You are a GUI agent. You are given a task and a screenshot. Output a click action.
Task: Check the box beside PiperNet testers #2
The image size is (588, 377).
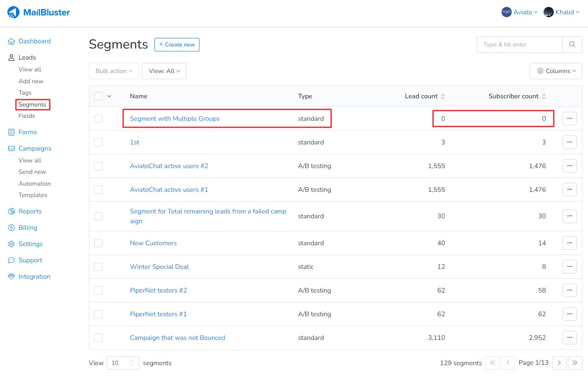point(98,291)
